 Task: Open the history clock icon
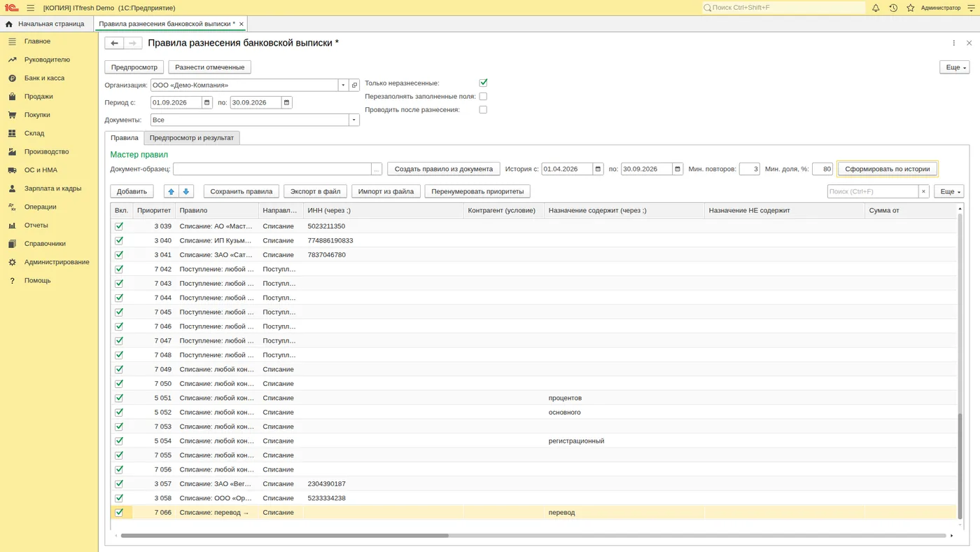[x=893, y=8]
